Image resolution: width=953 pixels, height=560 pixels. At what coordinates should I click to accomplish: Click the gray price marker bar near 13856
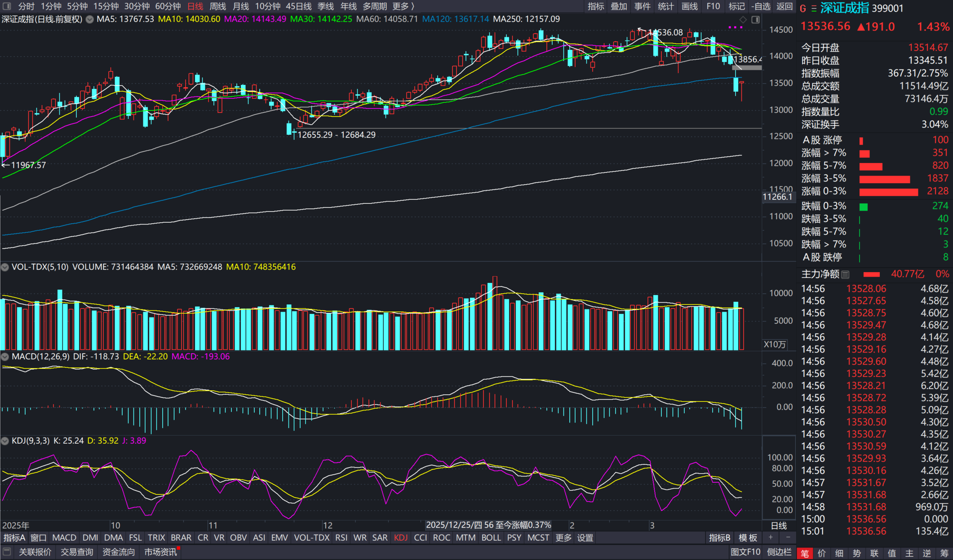tap(747, 67)
